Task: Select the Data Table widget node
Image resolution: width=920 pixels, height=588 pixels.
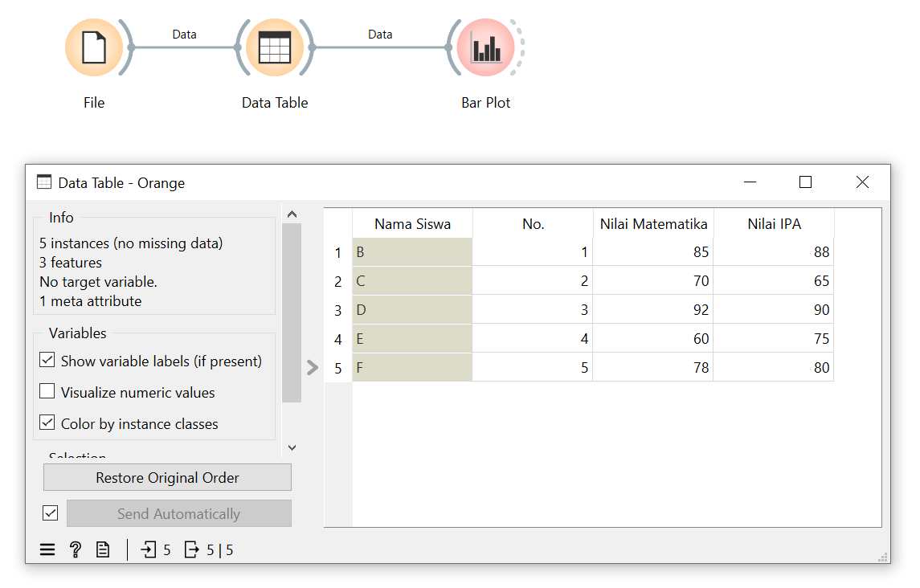Action: point(275,47)
